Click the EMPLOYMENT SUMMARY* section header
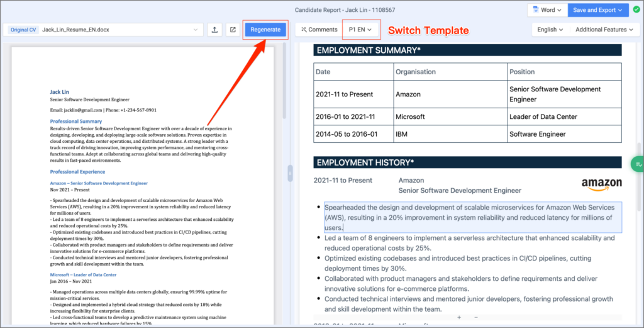Image resolution: width=644 pixels, height=328 pixels. (467, 50)
